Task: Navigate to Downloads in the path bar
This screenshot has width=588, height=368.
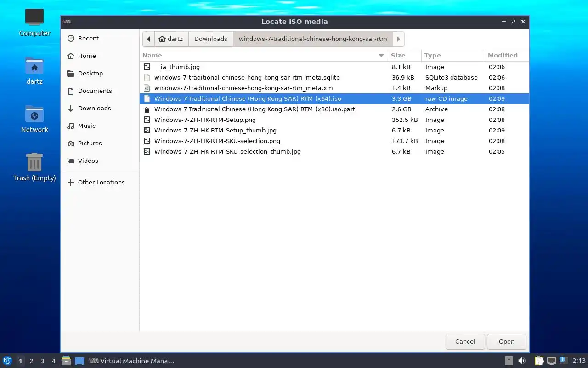Action: [x=210, y=39]
